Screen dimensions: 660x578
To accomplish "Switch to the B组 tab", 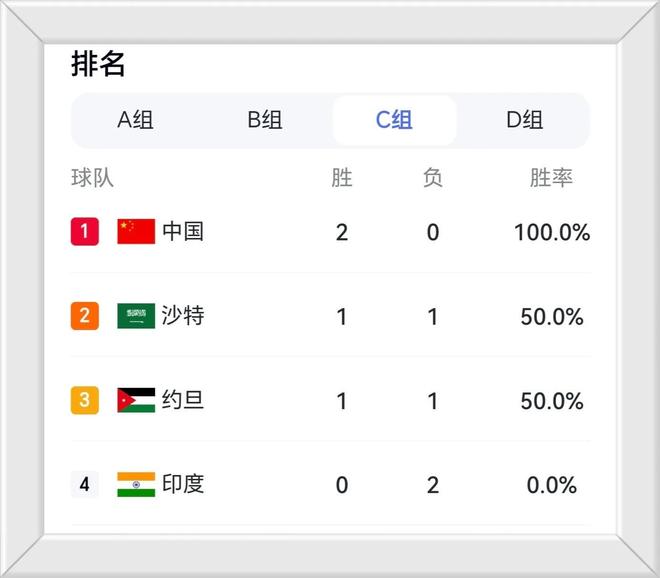I will click(265, 120).
